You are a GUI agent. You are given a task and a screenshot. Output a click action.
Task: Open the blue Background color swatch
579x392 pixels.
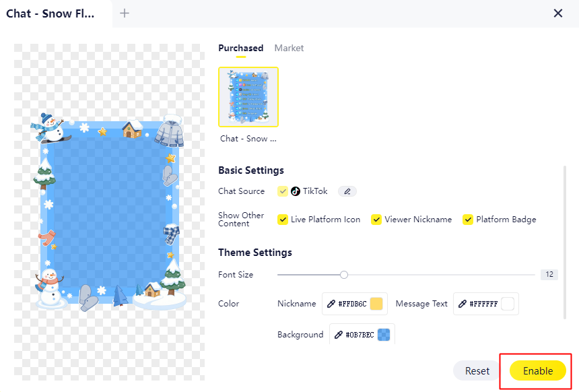384,335
